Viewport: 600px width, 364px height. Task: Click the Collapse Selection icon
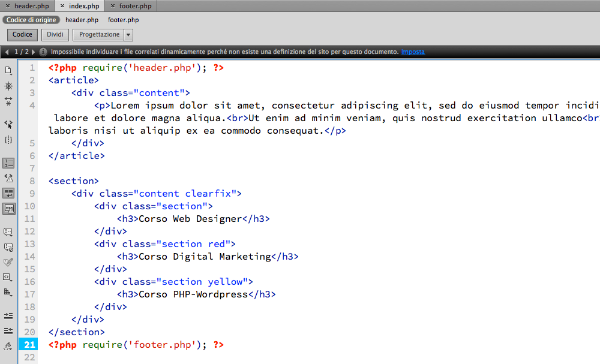point(8,101)
